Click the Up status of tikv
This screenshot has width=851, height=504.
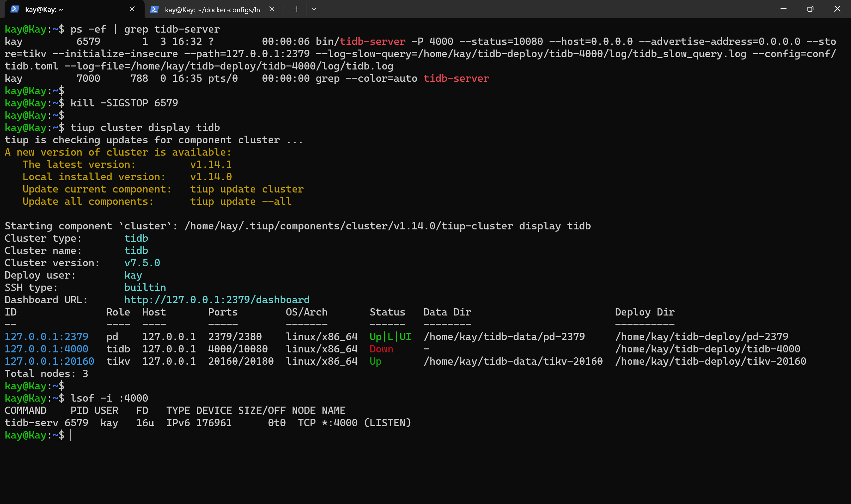376,361
